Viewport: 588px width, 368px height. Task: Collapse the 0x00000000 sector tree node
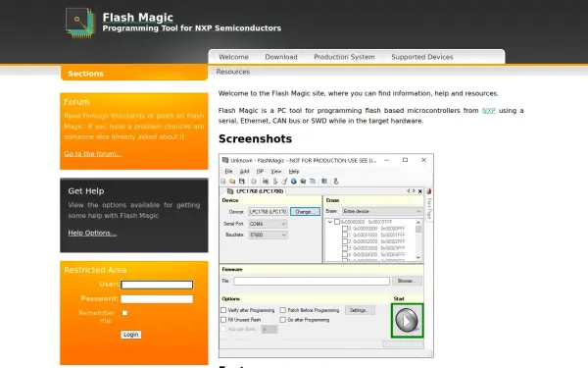tap(330, 222)
